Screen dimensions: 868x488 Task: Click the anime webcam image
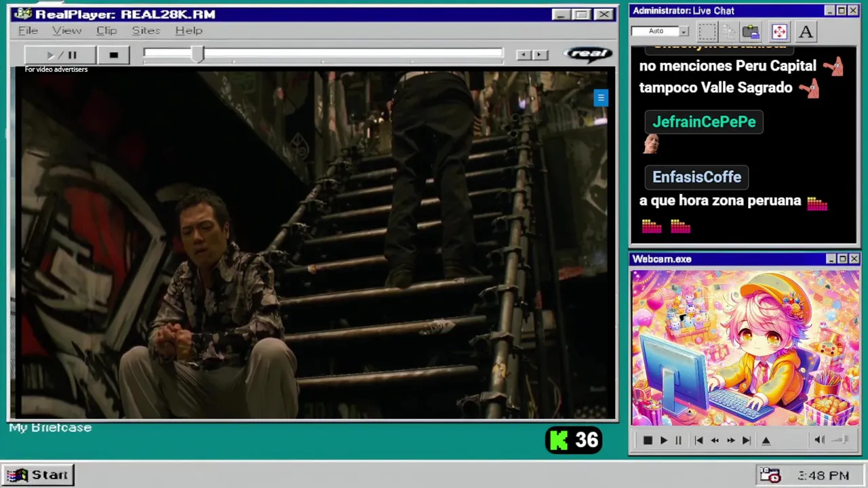coord(745,348)
